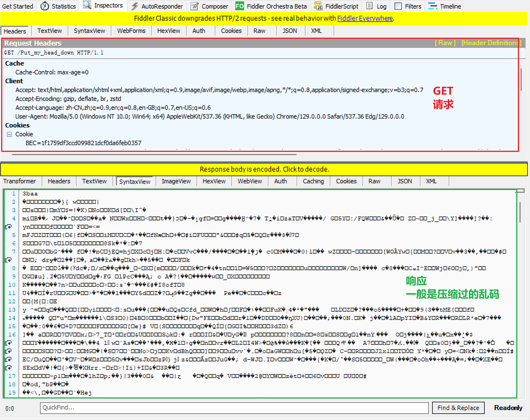Collapse the Cookie tree node
This screenshot has height=420, width=530.
[x=9, y=134]
